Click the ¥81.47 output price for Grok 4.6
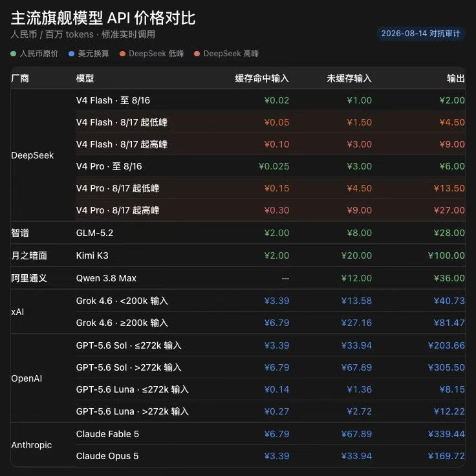This screenshot has width=476, height=476. 449,323
